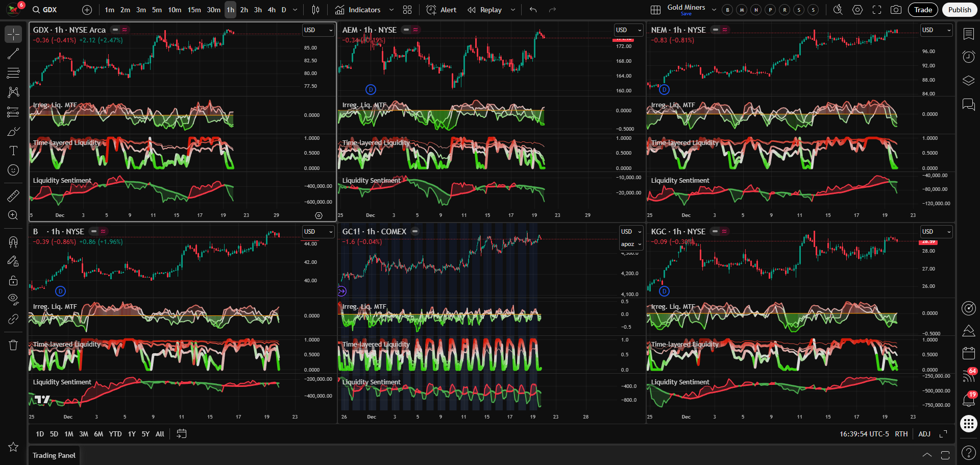Toggle hide all drawings eye icon
This screenshot has width=980, height=465.
point(13,299)
